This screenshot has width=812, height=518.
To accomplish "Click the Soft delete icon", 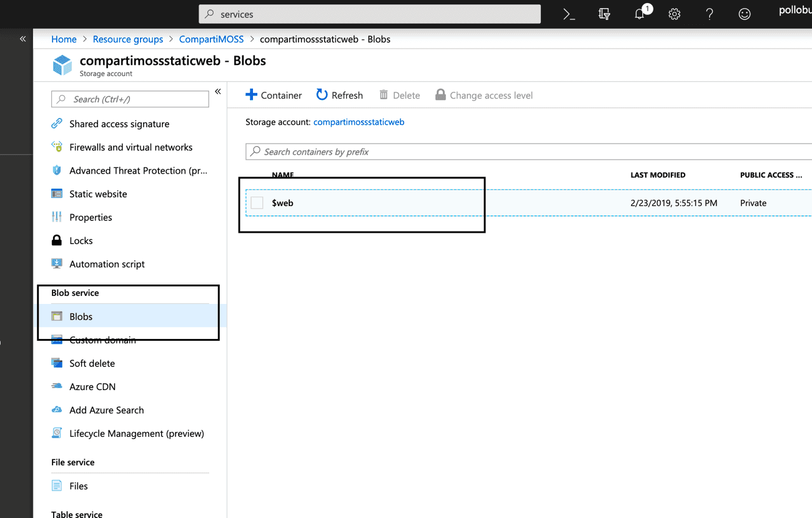I will click(x=57, y=363).
